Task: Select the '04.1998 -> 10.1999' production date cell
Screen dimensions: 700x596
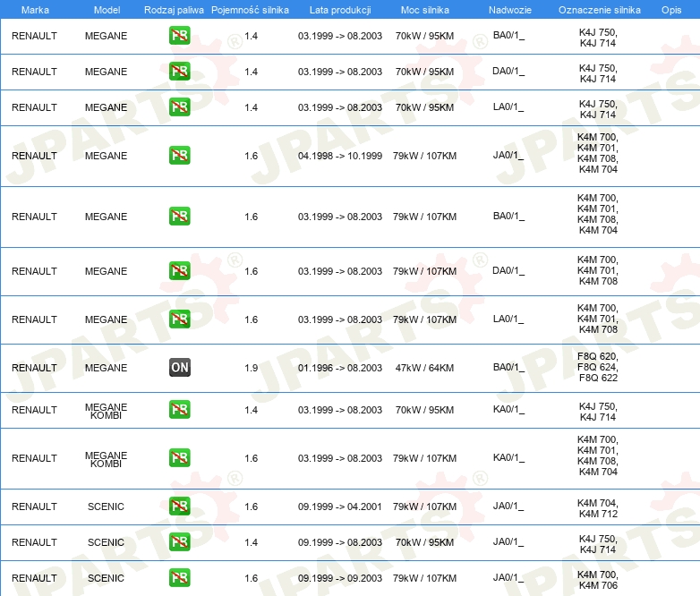Action: (x=340, y=156)
